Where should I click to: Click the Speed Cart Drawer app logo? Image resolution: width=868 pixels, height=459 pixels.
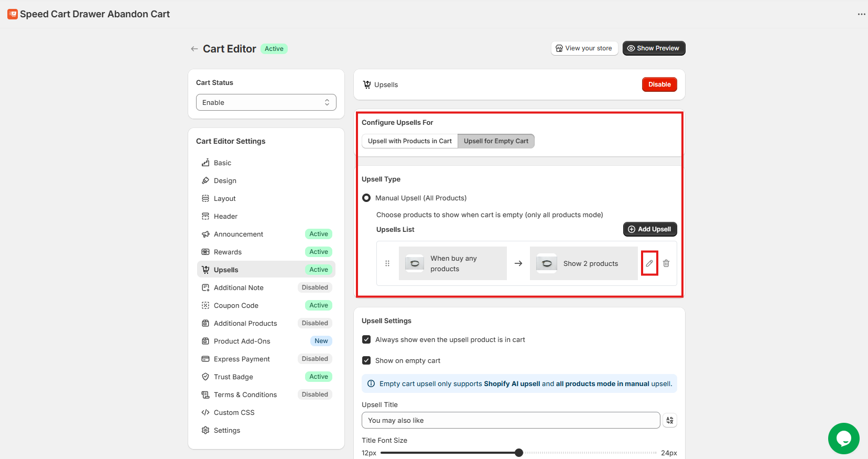tap(13, 14)
